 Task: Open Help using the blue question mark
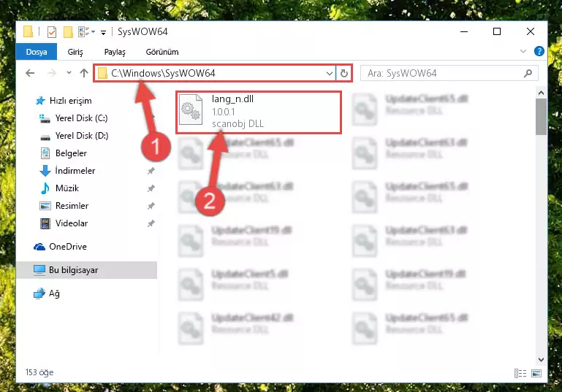539,52
